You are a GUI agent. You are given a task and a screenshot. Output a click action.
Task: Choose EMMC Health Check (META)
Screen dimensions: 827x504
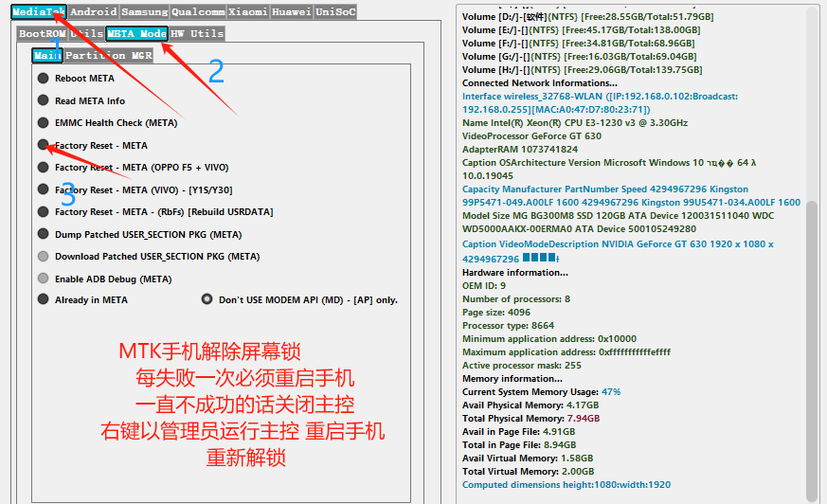point(44,123)
